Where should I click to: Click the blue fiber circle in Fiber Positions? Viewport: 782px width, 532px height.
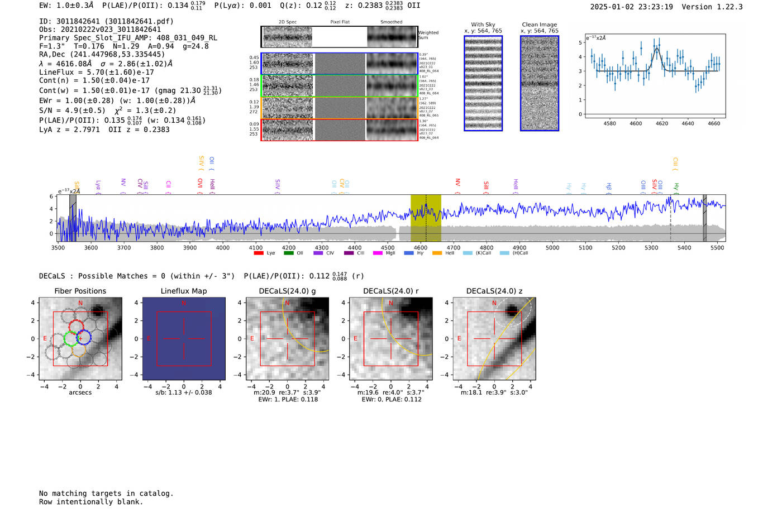click(83, 338)
